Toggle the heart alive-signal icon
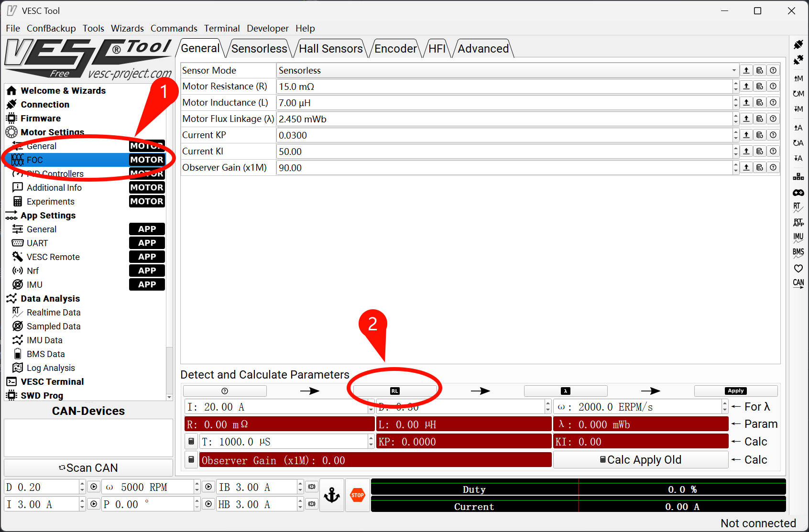This screenshot has width=809, height=532. (798, 268)
